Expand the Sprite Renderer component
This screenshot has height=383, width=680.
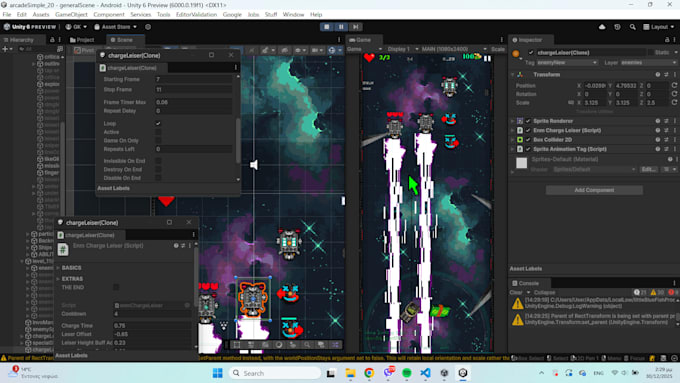[513, 121]
